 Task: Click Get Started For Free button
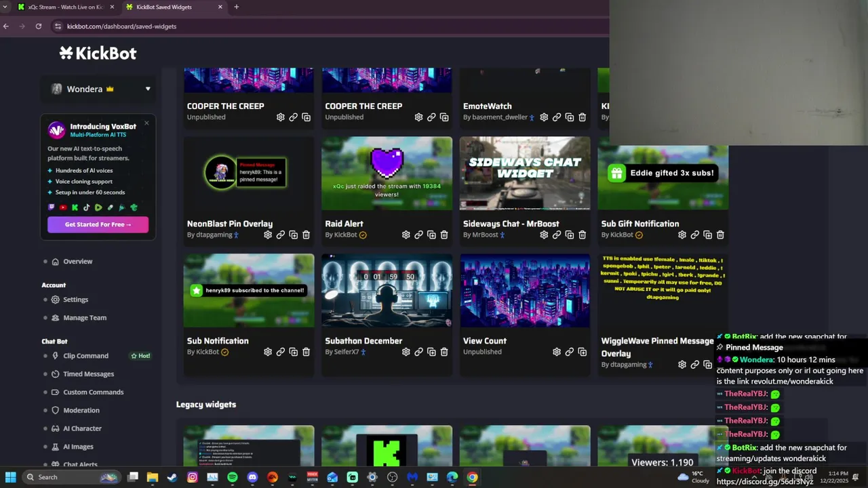click(x=98, y=224)
